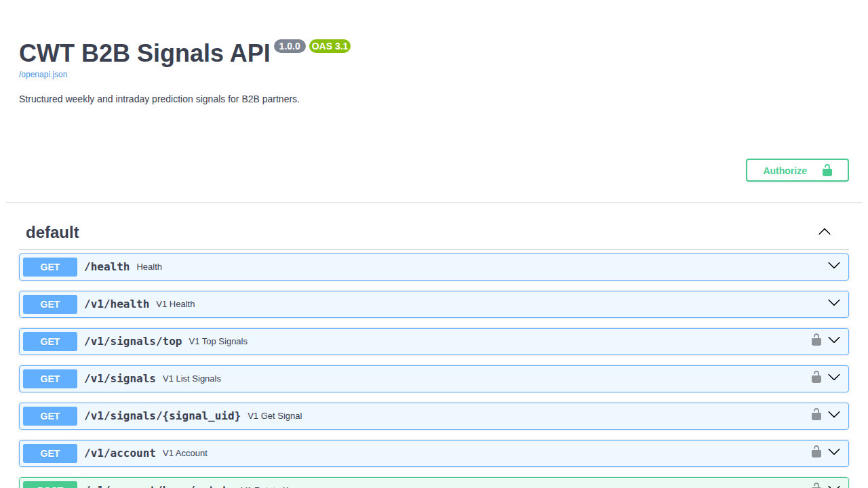Click the "Structured weekly and intraday prediction signals" description
The height and width of the screenshot is (488, 868).
159,99
